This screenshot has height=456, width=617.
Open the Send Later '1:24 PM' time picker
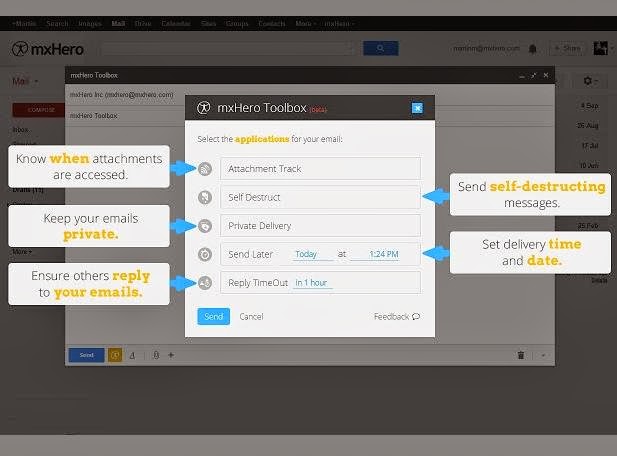(375, 255)
